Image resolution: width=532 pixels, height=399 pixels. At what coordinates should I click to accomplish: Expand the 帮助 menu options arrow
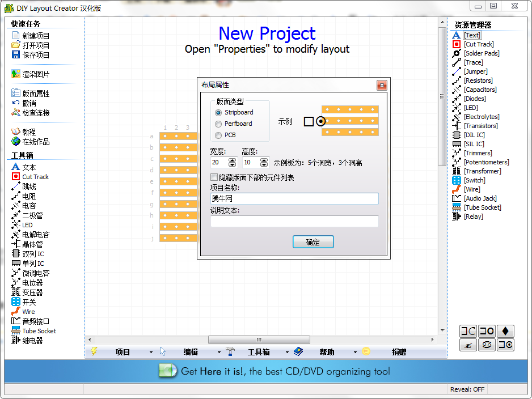[x=355, y=351]
